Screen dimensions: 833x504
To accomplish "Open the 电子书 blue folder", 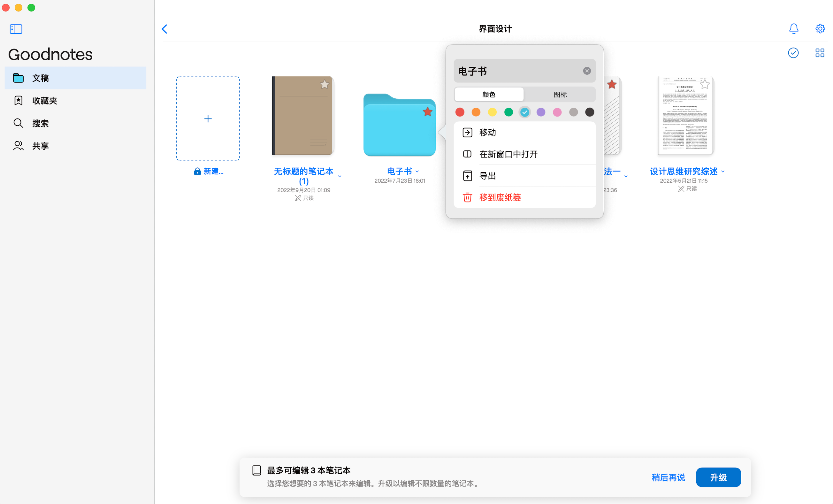I will 399,125.
